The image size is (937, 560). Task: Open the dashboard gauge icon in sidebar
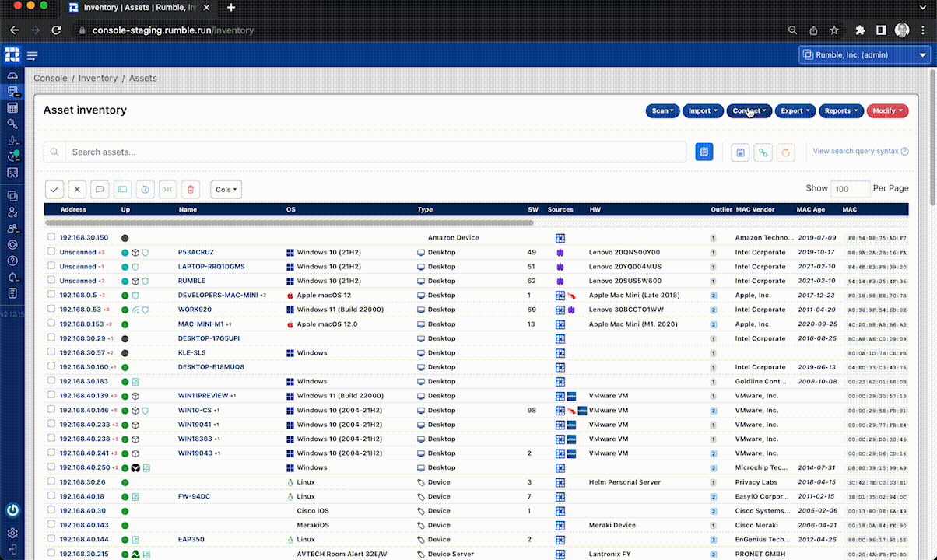[12, 75]
